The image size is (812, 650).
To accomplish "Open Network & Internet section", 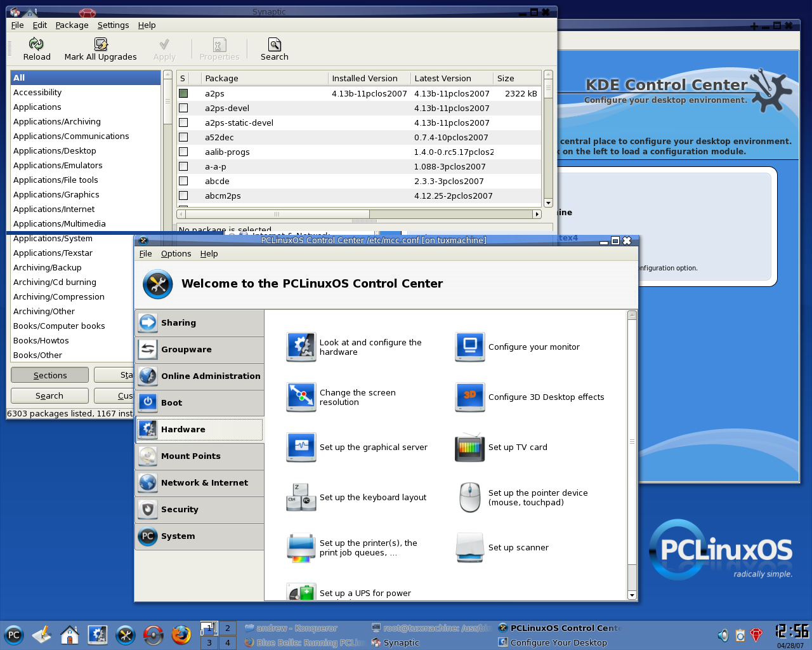I will coord(200,483).
